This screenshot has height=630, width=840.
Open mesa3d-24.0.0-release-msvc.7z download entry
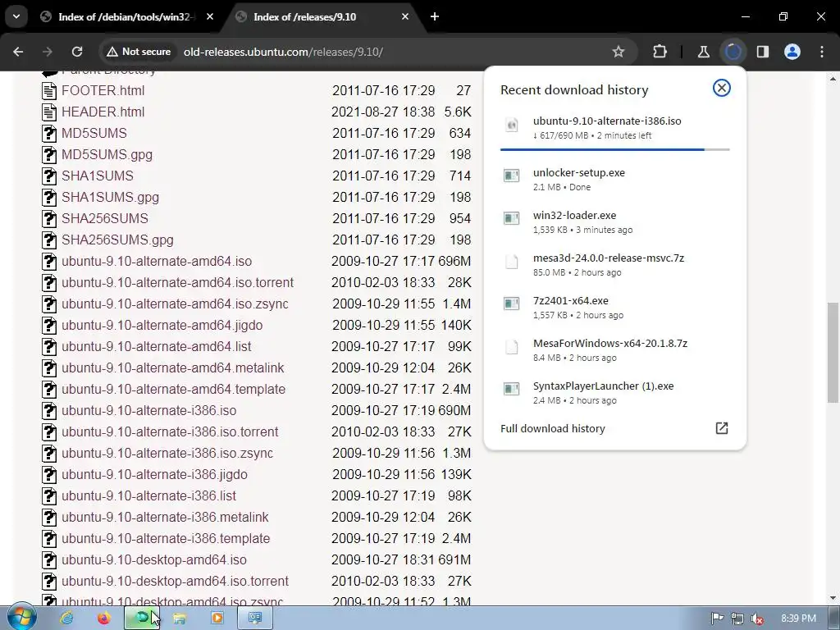click(614, 265)
